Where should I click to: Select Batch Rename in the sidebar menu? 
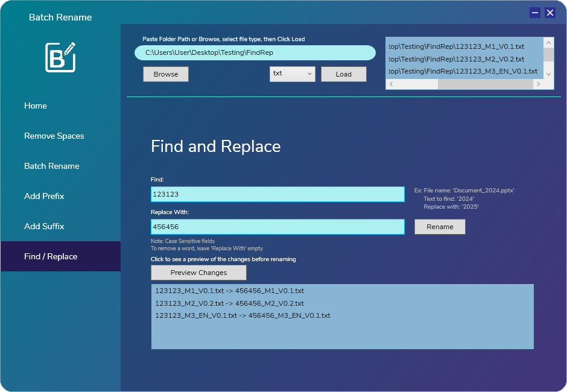pos(52,166)
